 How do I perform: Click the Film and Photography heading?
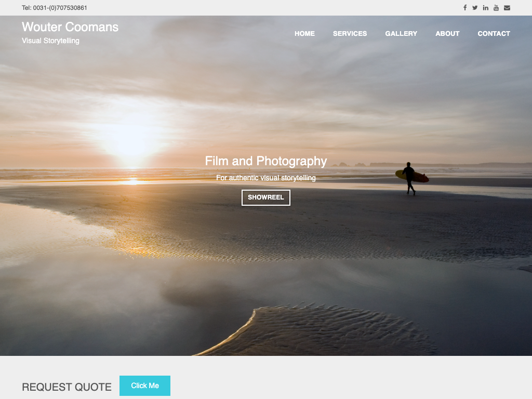[x=265, y=161]
